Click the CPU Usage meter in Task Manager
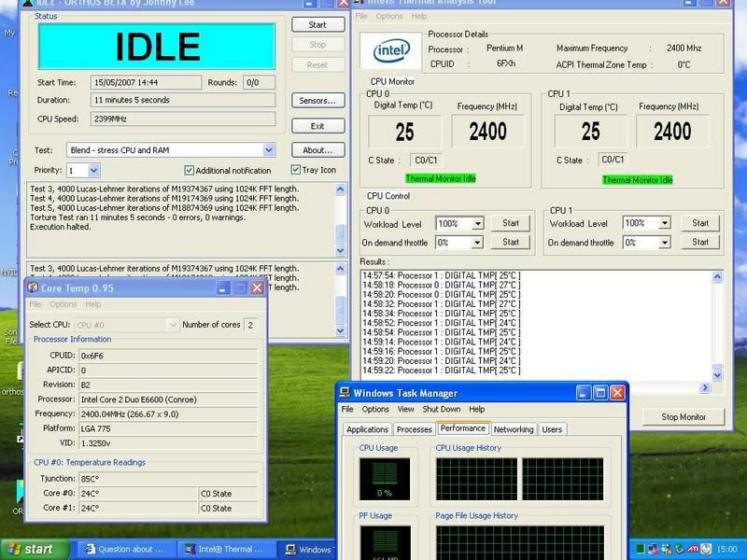 tap(385, 480)
